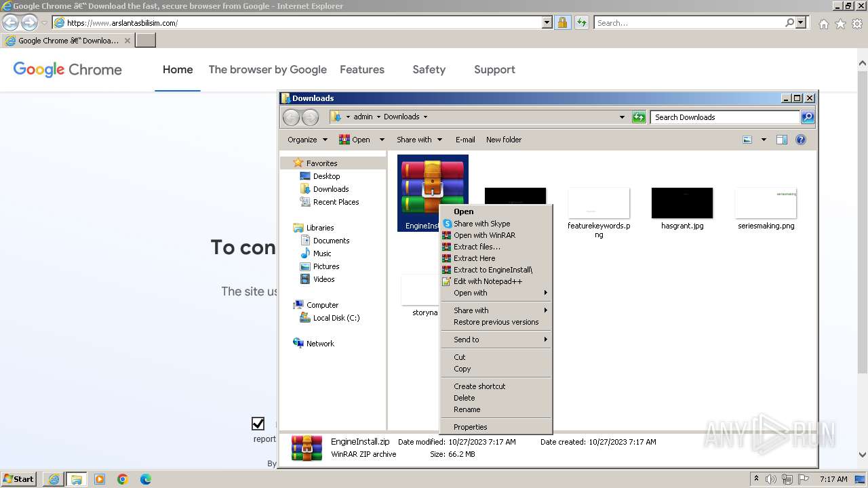This screenshot has height=488, width=868.
Task: Click the New folder button
Action: (504, 140)
